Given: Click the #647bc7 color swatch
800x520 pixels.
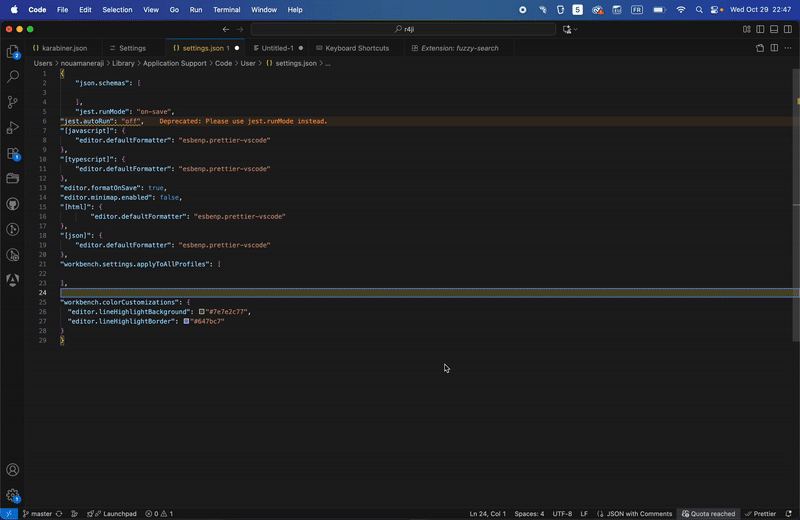Looking at the screenshot, I should click(x=187, y=321).
